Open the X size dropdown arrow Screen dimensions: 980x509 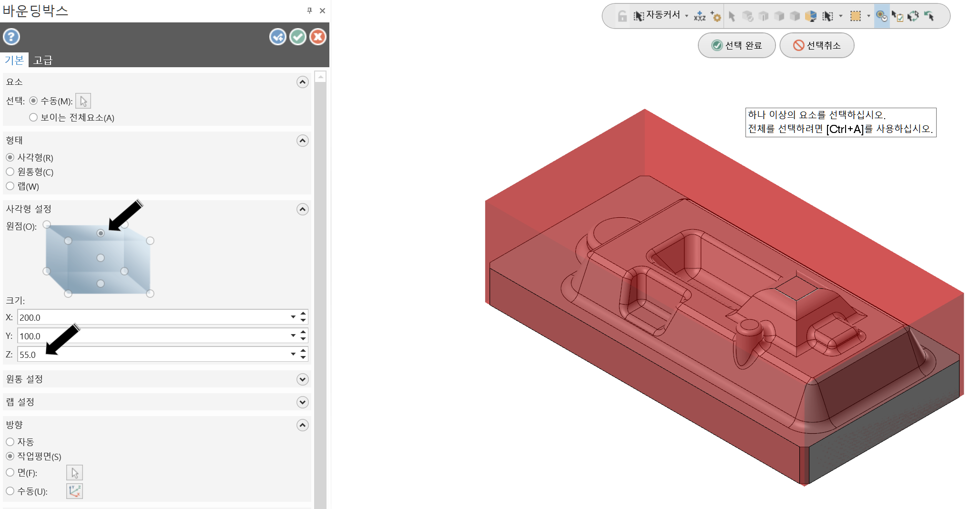tap(293, 317)
